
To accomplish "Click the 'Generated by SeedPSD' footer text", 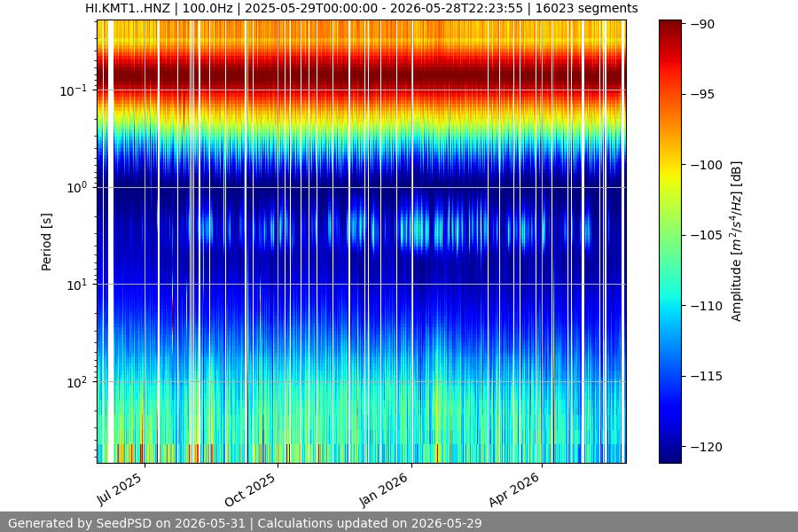I will tap(245, 523).
